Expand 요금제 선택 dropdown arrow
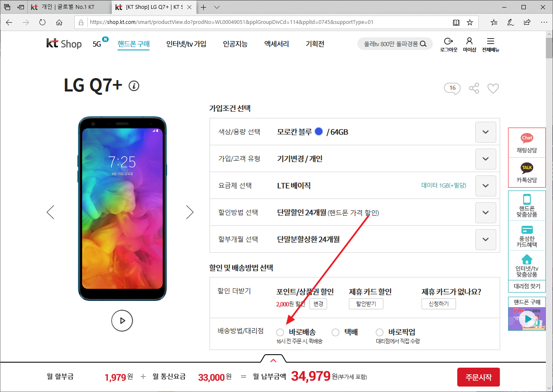The width and height of the screenshot is (553, 392). pyautogui.click(x=485, y=186)
